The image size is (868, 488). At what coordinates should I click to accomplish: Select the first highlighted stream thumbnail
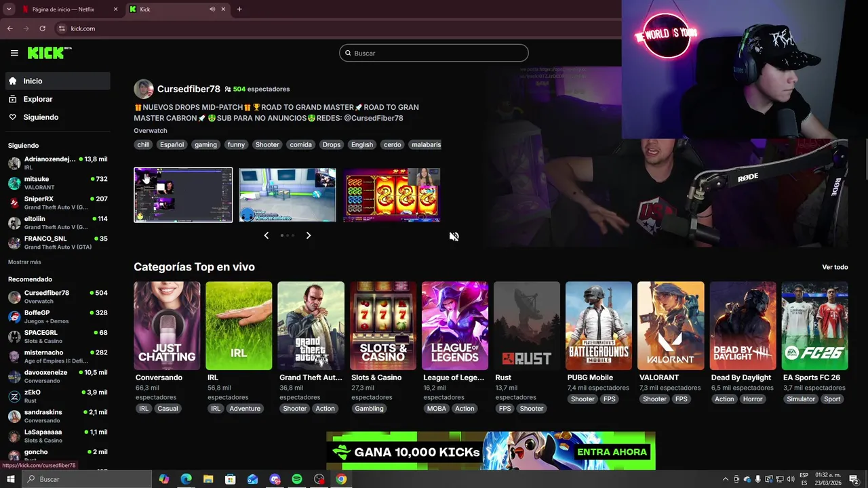(183, 195)
